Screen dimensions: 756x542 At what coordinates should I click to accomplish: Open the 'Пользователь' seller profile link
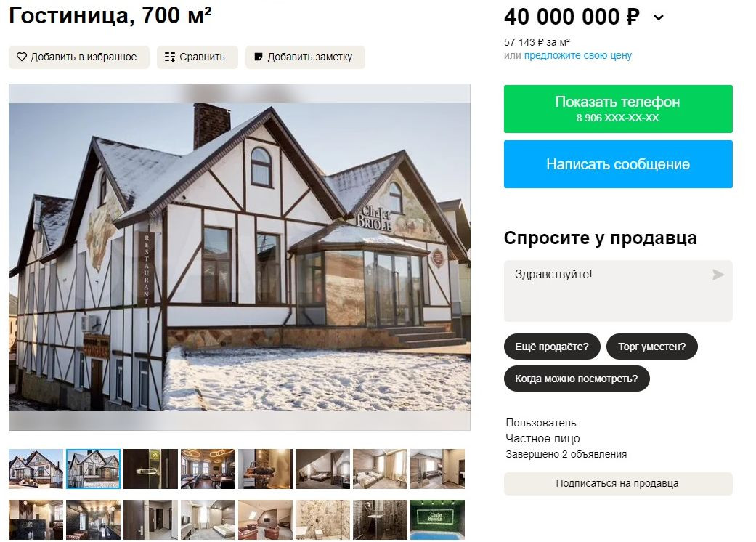(540, 423)
